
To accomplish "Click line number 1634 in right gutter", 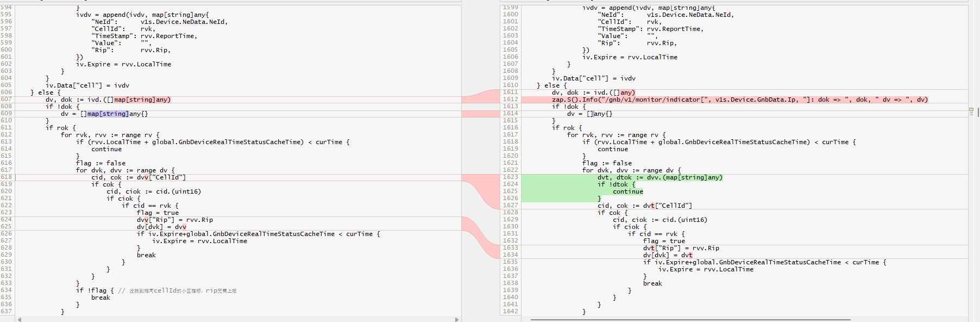I will (x=510, y=255).
